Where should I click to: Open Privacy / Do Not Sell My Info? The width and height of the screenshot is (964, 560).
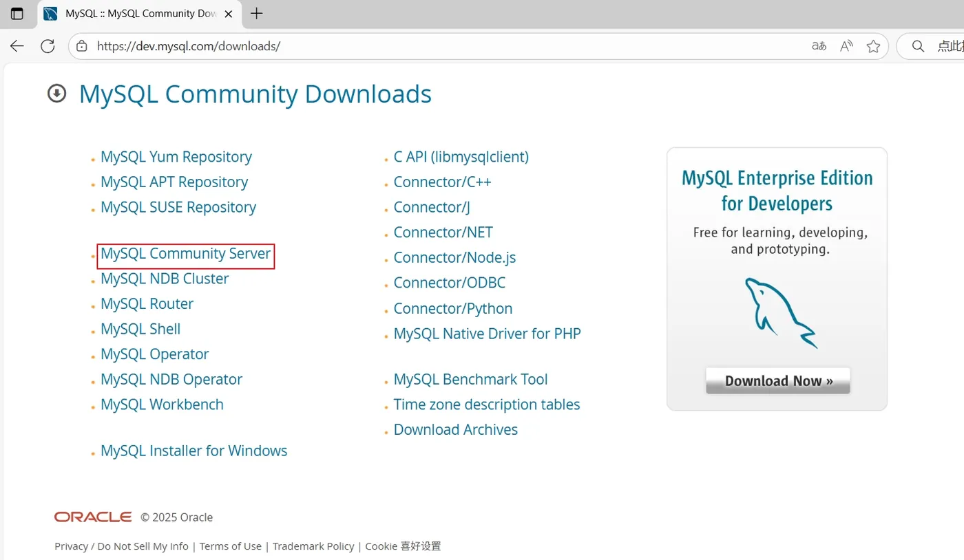point(121,546)
